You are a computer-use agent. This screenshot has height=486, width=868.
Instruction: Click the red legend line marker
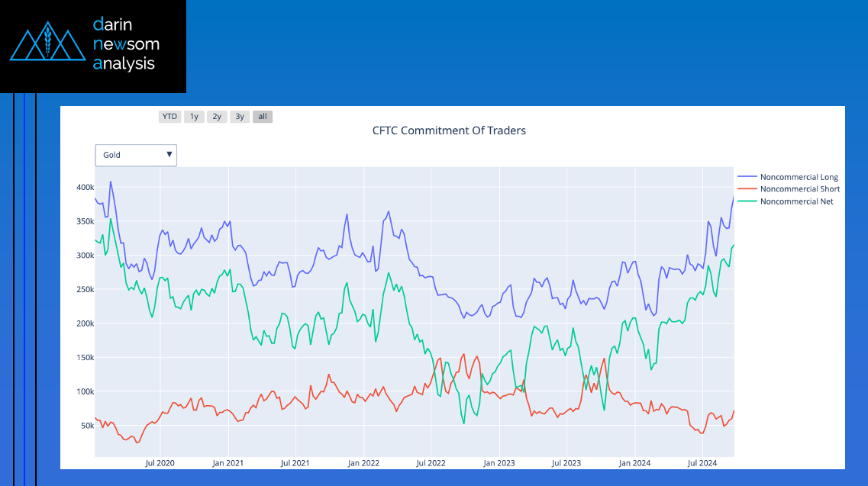pos(747,189)
